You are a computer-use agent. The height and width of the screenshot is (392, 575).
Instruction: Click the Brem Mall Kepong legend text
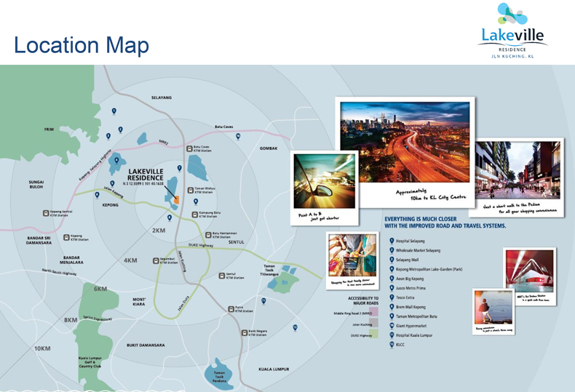(411, 307)
